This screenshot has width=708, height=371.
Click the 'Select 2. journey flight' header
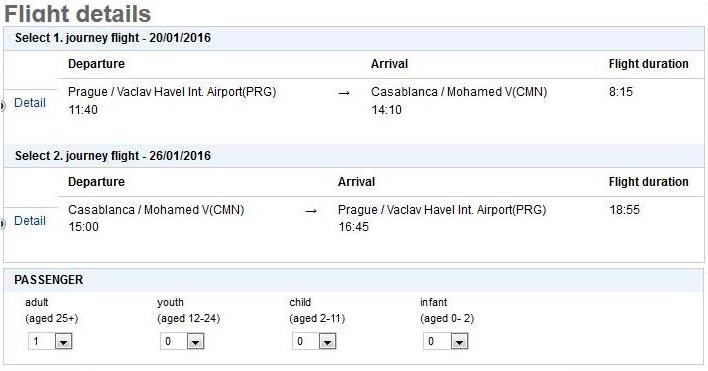[113, 156]
